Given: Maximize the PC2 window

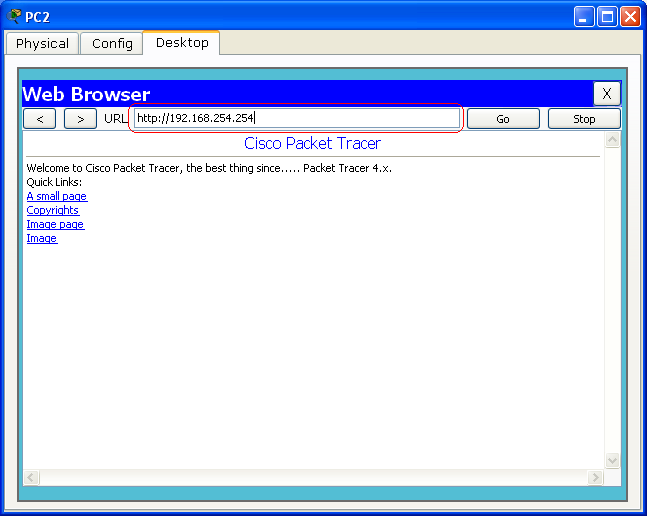Looking at the screenshot, I should [x=607, y=17].
